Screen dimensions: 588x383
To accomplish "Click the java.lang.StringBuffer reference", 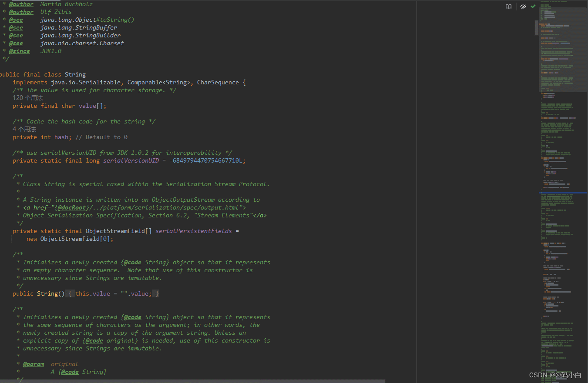I will (x=79, y=27).
